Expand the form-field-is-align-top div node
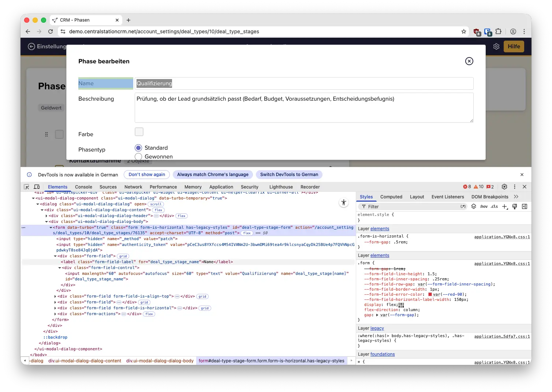 tap(55, 296)
